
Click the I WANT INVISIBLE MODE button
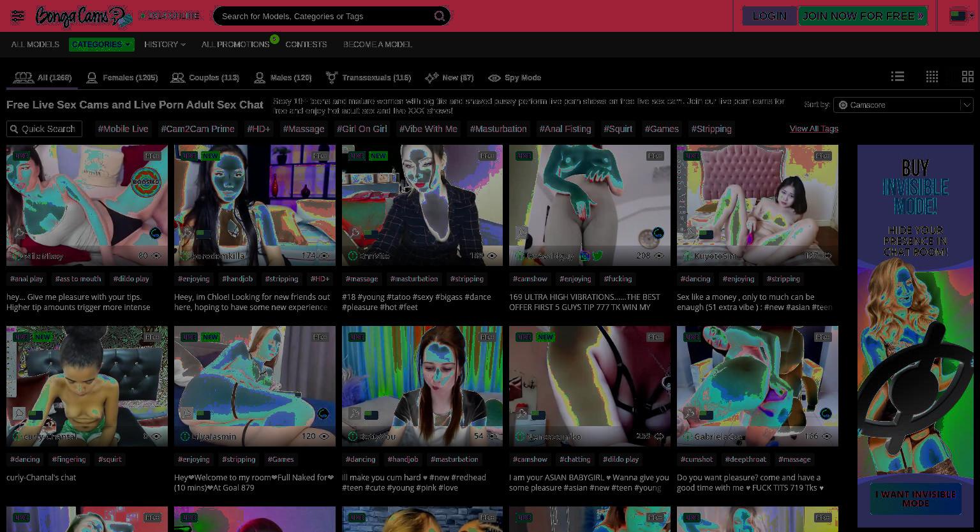point(916,499)
